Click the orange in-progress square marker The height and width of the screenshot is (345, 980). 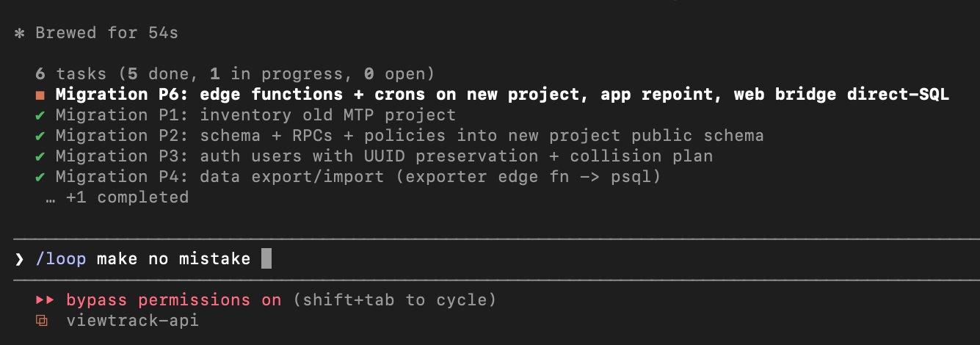40,95
